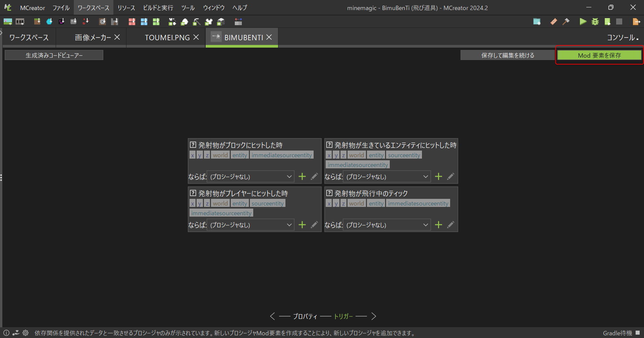Click the green grid import model icon
Viewport: 644px width, 338px height.
(x=156, y=22)
